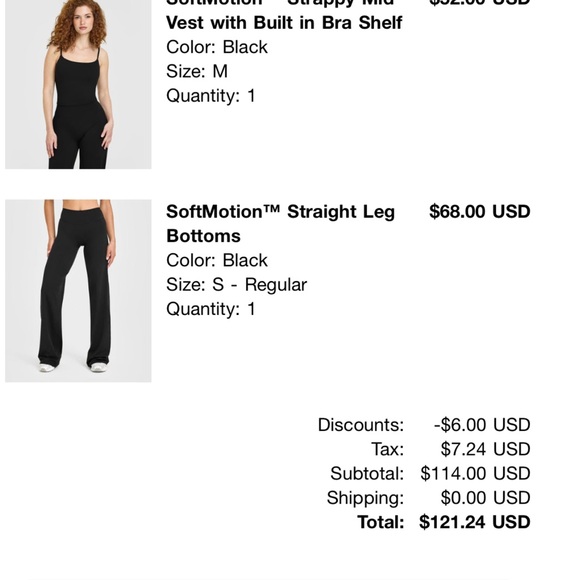Select the Size: S - Regular text

click(x=236, y=285)
